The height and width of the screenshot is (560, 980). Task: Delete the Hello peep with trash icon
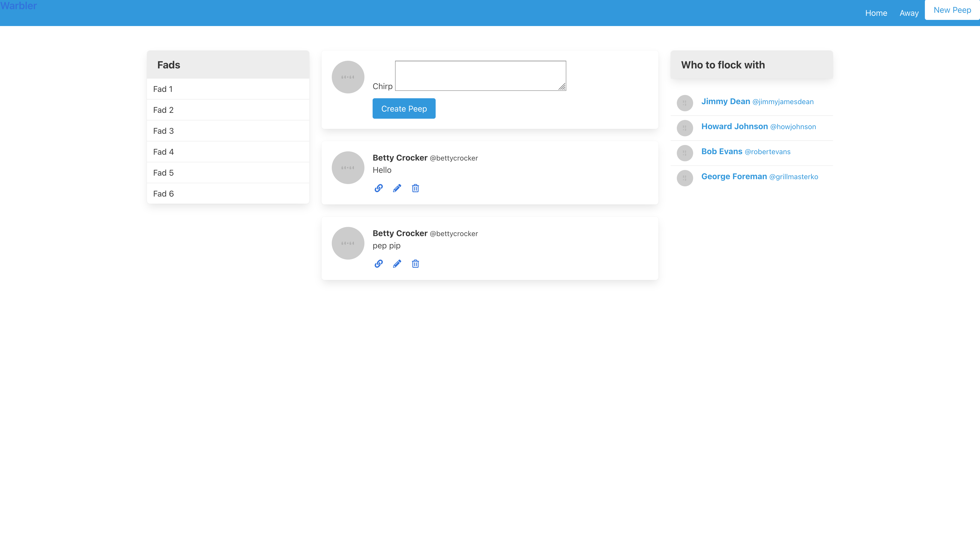415,188
